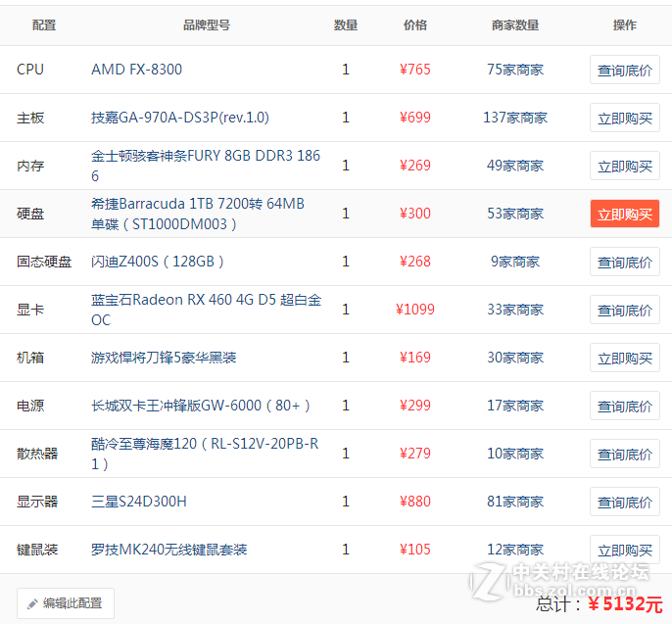This screenshot has width=672, height=624.
Task: Click the ¥1099 graphics card price
Action: pyautogui.click(x=415, y=310)
